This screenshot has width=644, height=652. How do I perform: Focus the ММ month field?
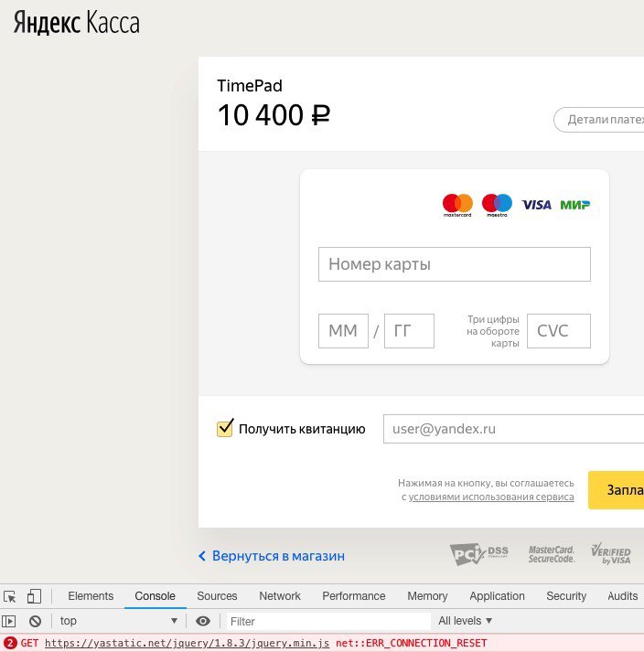343,331
